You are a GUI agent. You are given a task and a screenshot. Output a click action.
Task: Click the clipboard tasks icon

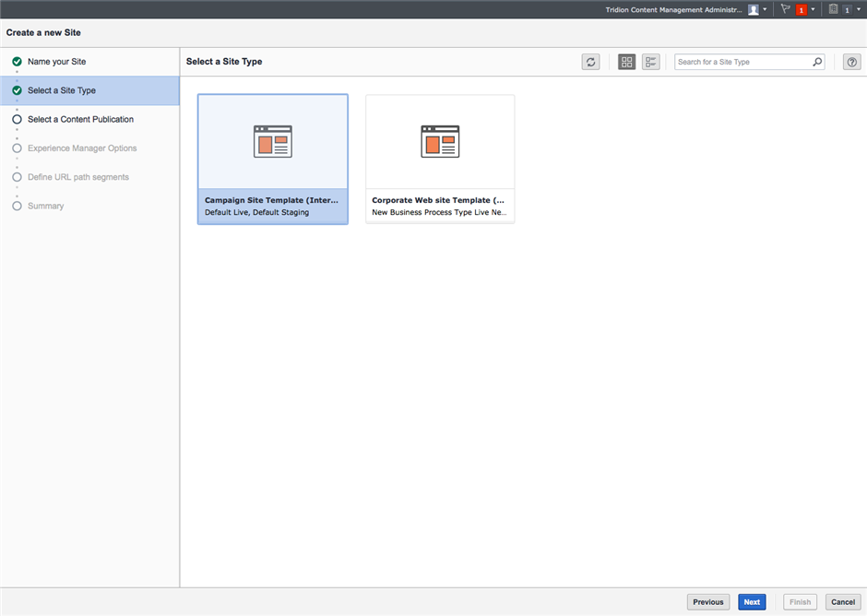pos(833,9)
